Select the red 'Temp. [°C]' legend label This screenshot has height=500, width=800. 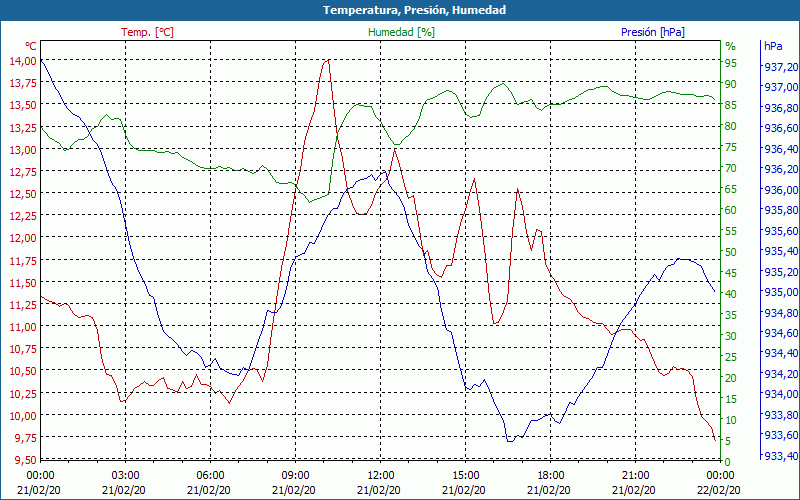[x=147, y=32]
